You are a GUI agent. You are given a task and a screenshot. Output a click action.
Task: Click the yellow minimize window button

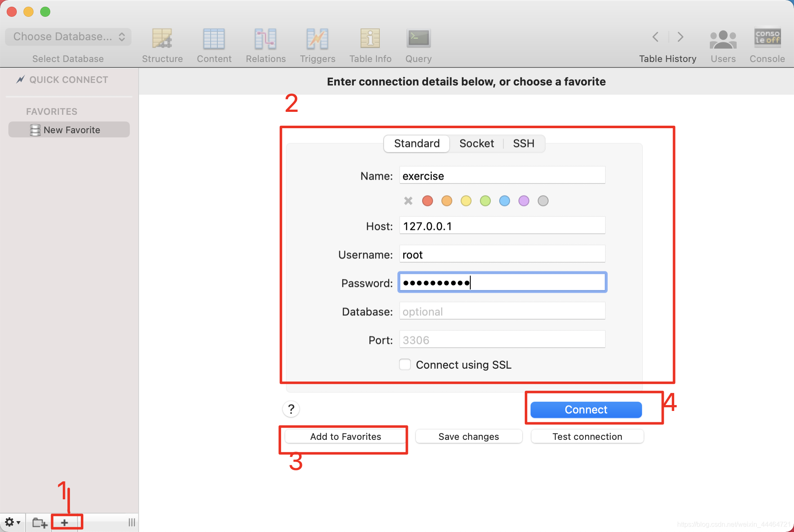(28, 12)
